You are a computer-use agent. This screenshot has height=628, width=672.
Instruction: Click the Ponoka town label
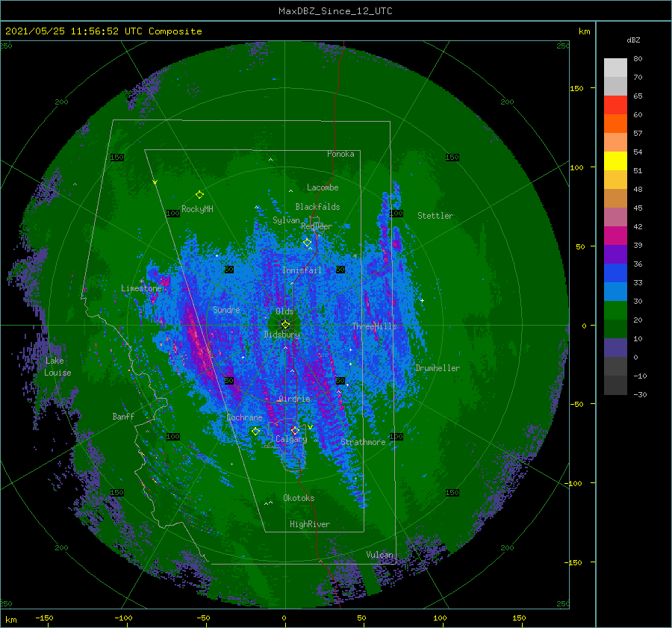[340, 154]
